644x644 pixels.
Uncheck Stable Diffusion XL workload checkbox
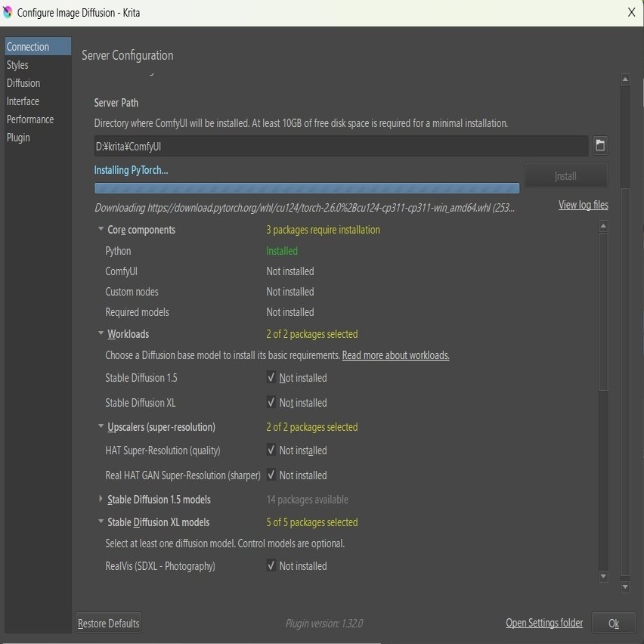point(271,402)
